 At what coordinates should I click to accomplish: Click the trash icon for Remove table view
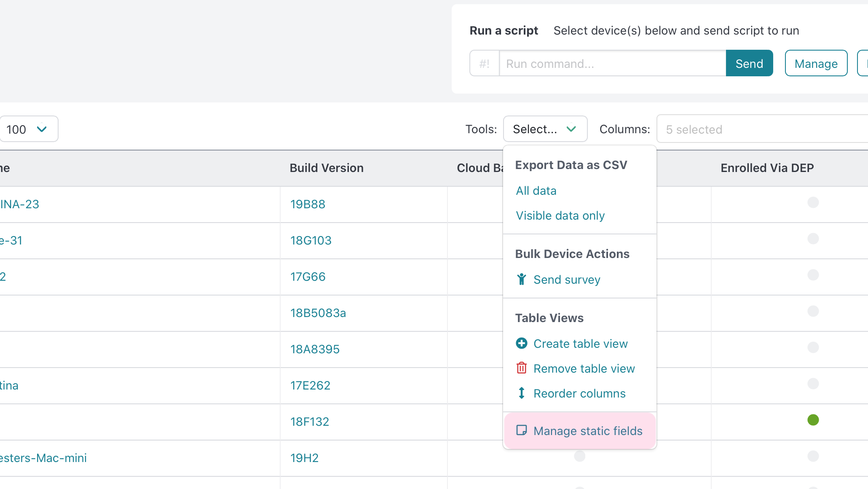tap(522, 368)
